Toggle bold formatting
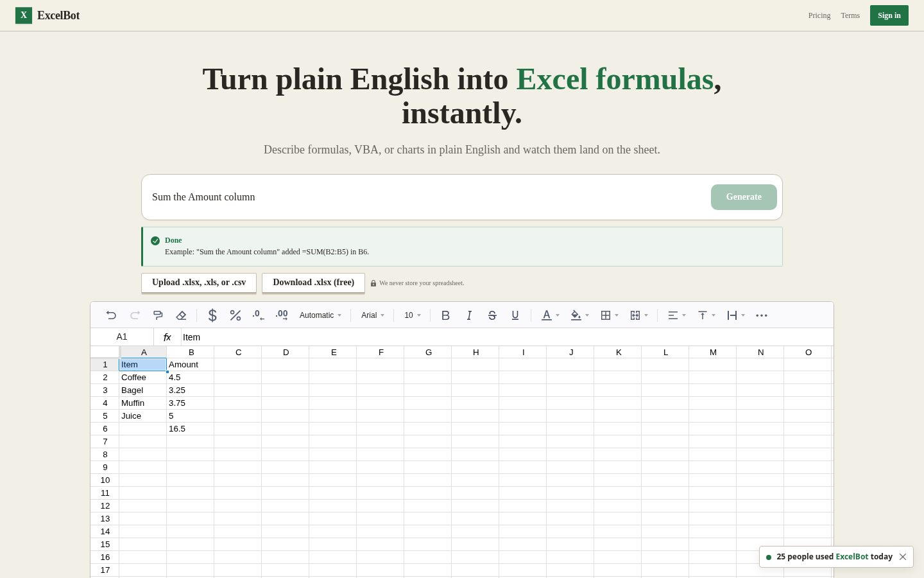Screen dimensions: 924x578 pyautogui.click(x=445, y=315)
